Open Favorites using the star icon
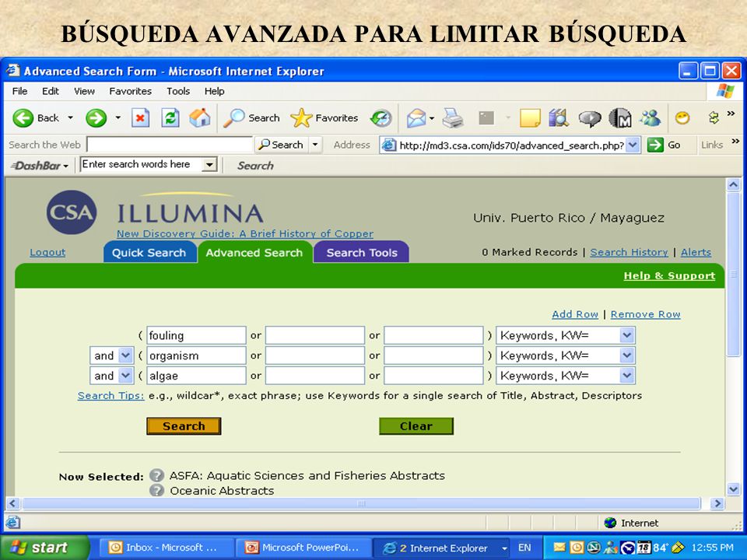The width and height of the screenshot is (747, 560). click(301, 117)
